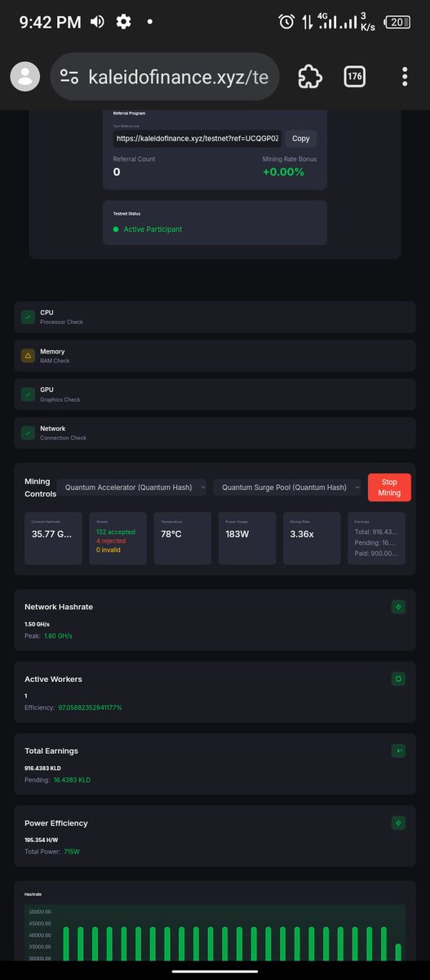
Task: Open site settings icon in address bar
Action: [x=69, y=77]
